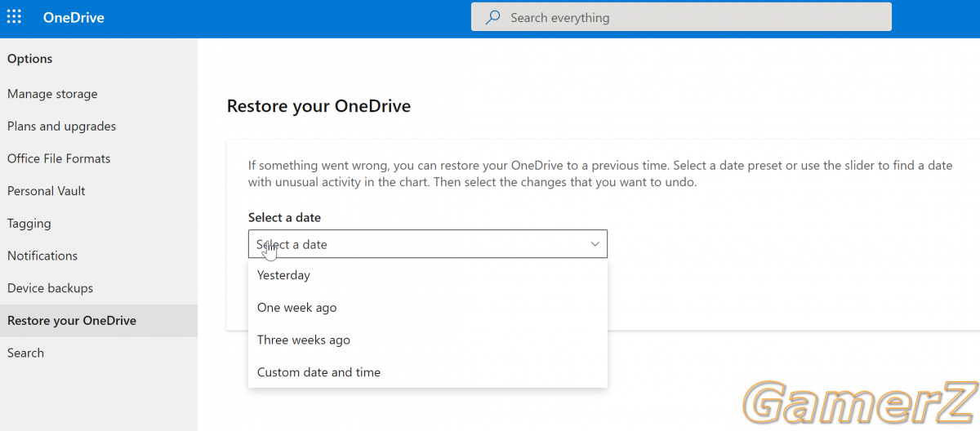Click the Restore your OneDrive page heading
The image size is (980, 431).
pos(318,106)
